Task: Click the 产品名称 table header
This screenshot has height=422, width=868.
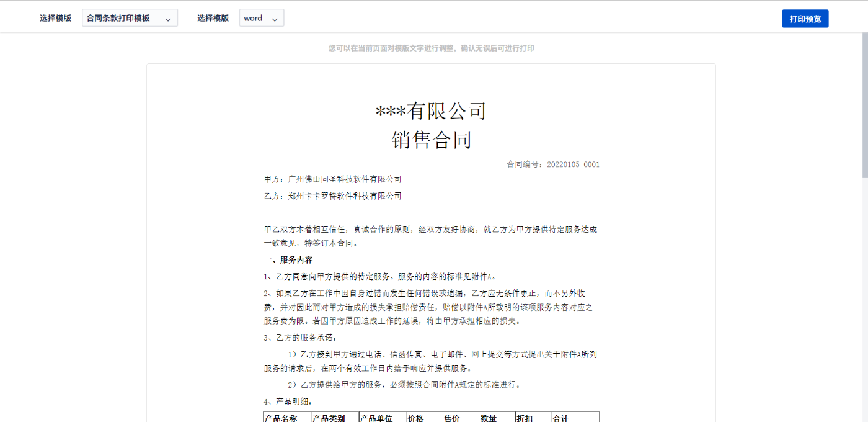Action: 288,418
